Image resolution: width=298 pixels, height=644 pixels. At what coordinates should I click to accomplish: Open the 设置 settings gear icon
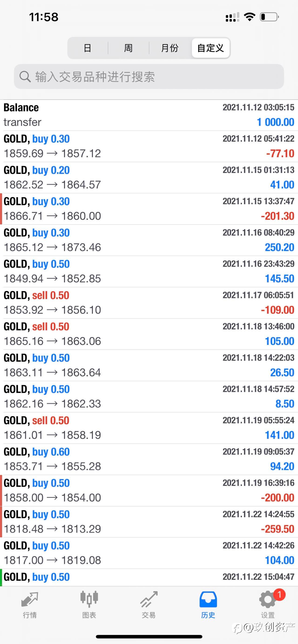click(268, 599)
